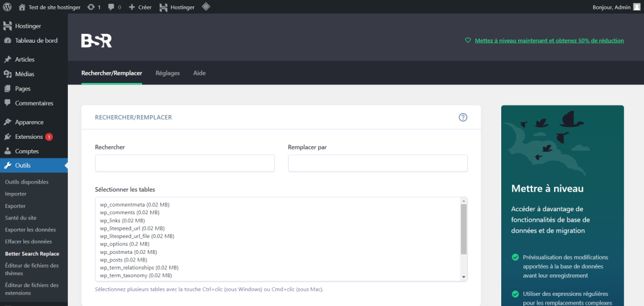
Task: Open the diamond icon in admin bar
Action: pos(206,7)
